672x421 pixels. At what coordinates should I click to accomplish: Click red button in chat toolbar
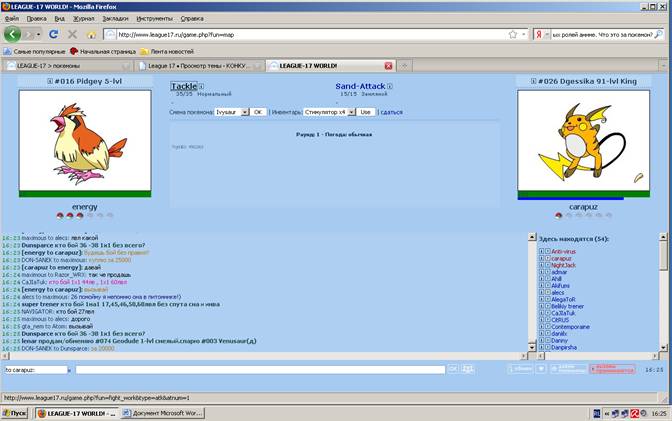[612, 369]
